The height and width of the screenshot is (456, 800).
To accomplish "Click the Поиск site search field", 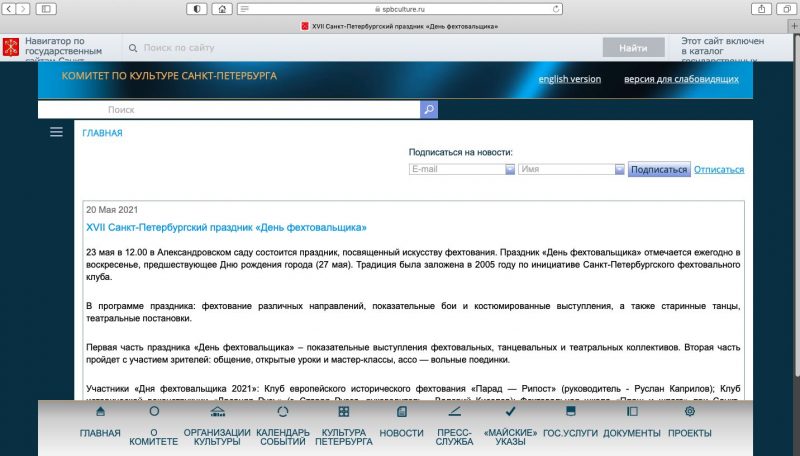I will coord(228,110).
